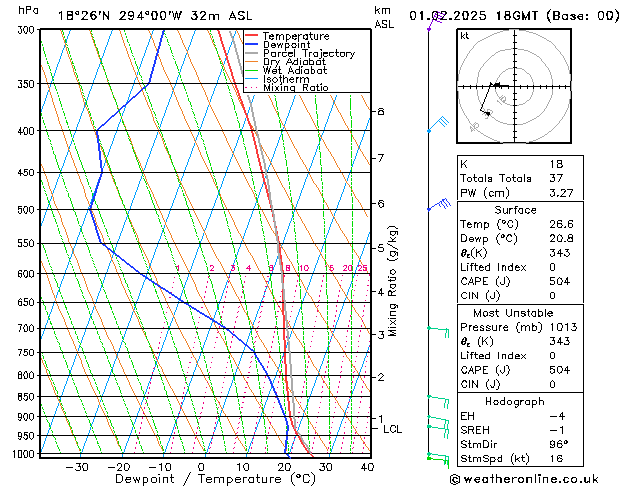
Task: Click the purple wind barb at 300 hPa
Action: click(x=436, y=22)
